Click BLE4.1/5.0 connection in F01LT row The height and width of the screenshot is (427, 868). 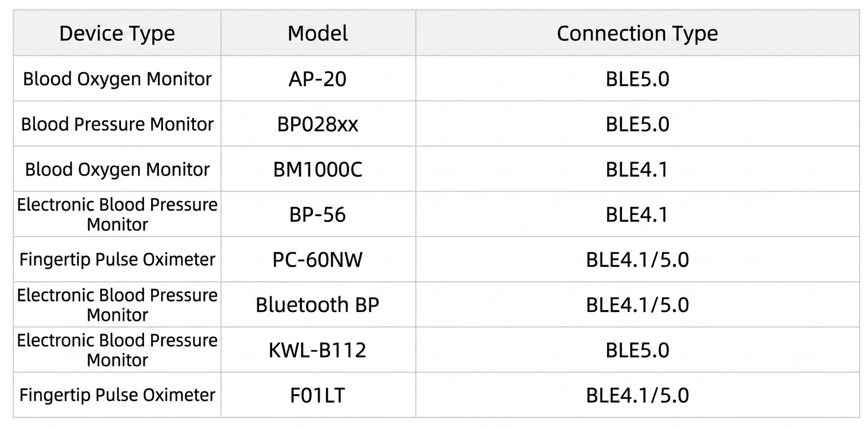pos(637,395)
